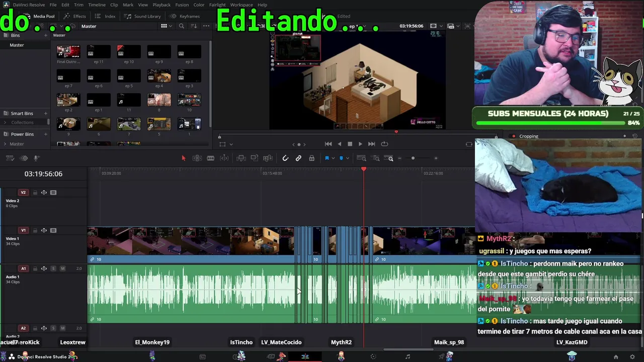Add a new Power Bin
This screenshot has height=362, width=644.
(x=45, y=134)
